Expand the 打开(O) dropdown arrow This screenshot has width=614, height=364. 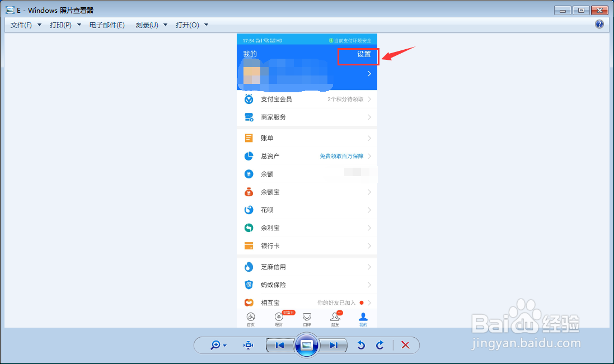click(206, 25)
